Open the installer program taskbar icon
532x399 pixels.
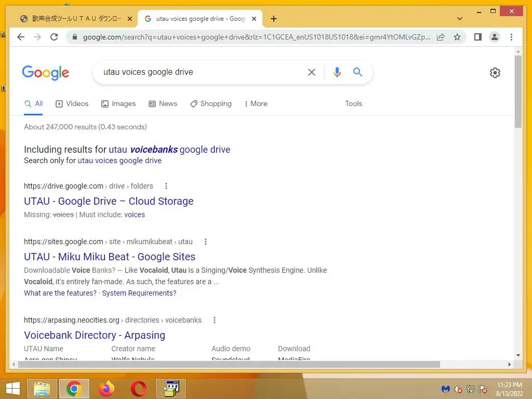click(x=171, y=389)
